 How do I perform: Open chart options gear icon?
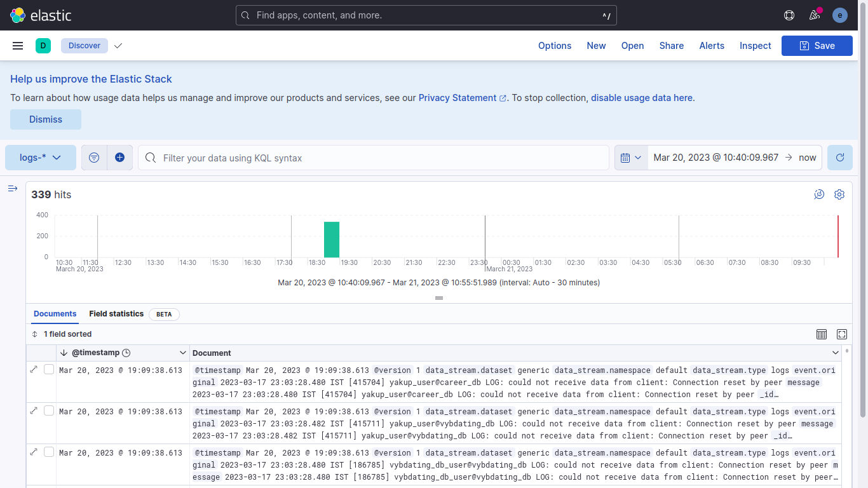click(x=839, y=194)
